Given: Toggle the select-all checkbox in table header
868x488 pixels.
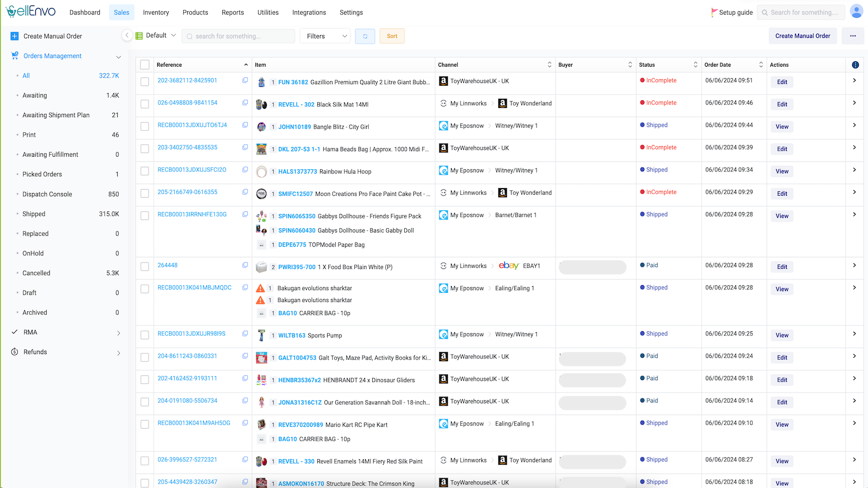Looking at the screenshot, I should 145,65.
